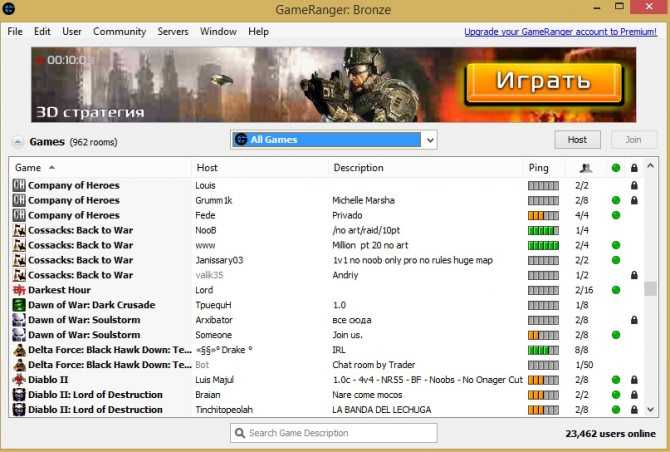Click the 2/16 player count cell

point(584,290)
